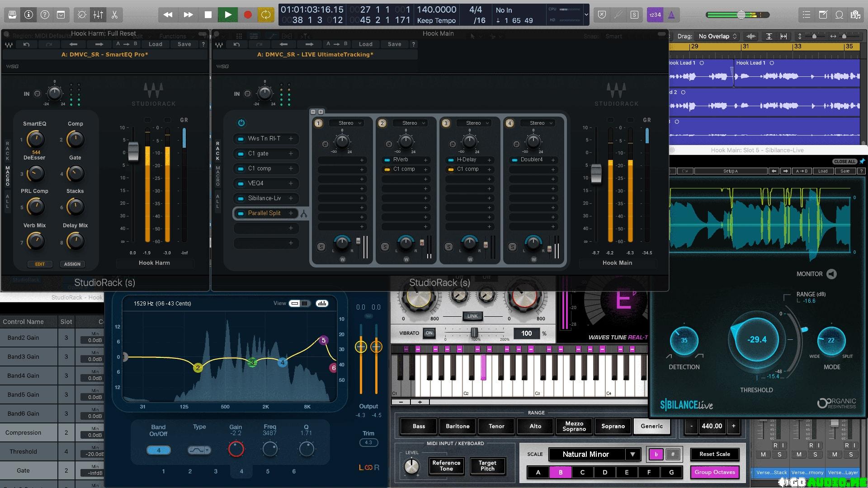Click the Parallel Split branch icon
The image size is (868, 488).
(304, 214)
